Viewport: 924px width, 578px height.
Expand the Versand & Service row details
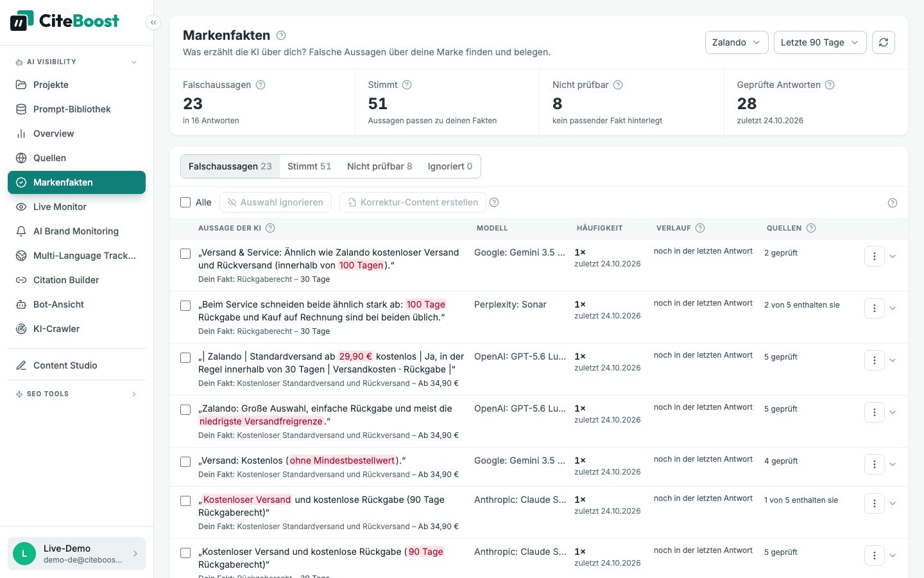pyautogui.click(x=893, y=256)
